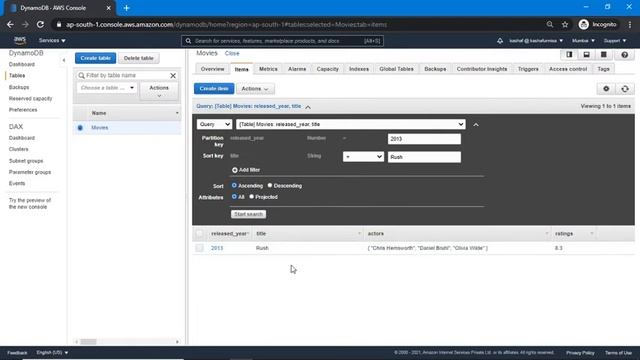This screenshot has width=640, height=360.
Task: Open the browser zoom magnifier icon
Action: click(x=550, y=24)
